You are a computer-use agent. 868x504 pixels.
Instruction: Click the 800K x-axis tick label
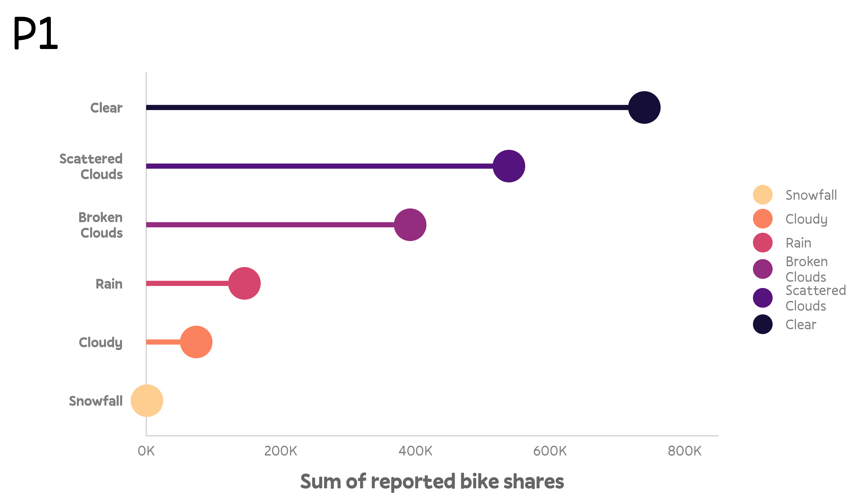[x=684, y=451]
